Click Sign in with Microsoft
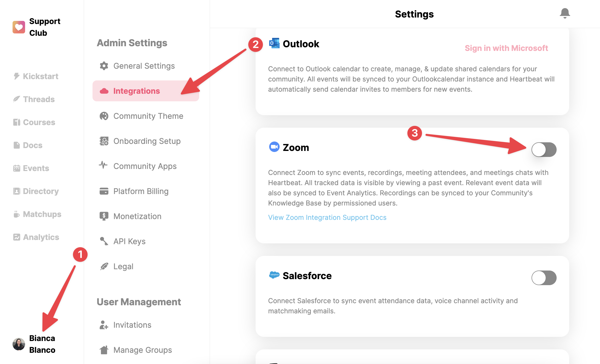The height and width of the screenshot is (364, 600). click(506, 48)
